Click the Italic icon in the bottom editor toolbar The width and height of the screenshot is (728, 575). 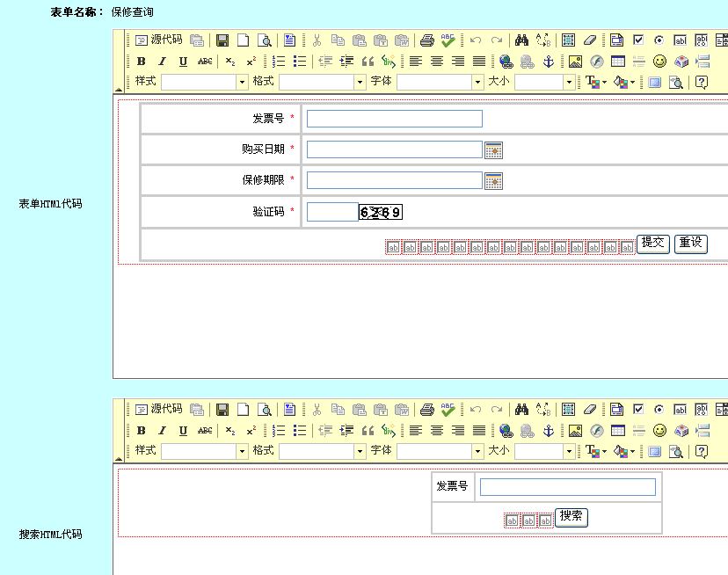[x=162, y=430]
